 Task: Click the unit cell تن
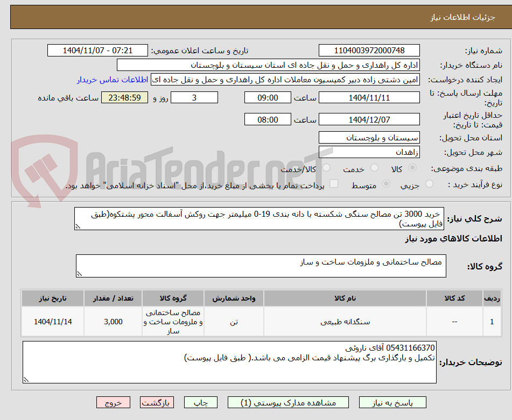coord(234,322)
